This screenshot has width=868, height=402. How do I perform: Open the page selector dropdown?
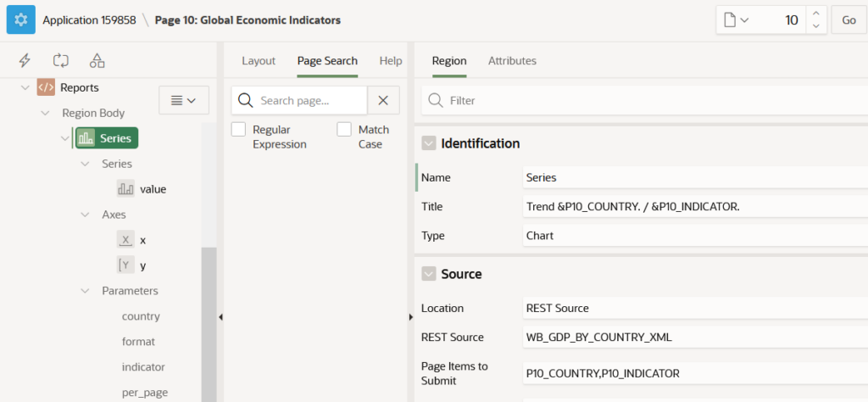(736, 20)
